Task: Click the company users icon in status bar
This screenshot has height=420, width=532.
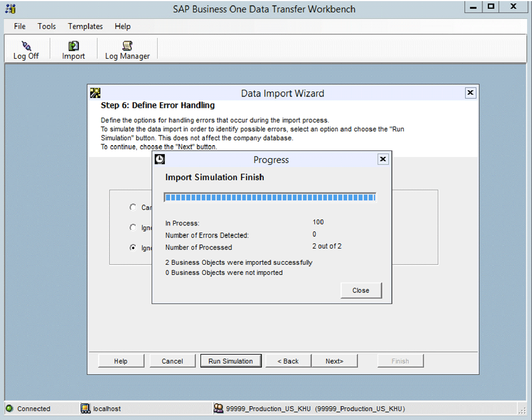Action: [219, 408]
